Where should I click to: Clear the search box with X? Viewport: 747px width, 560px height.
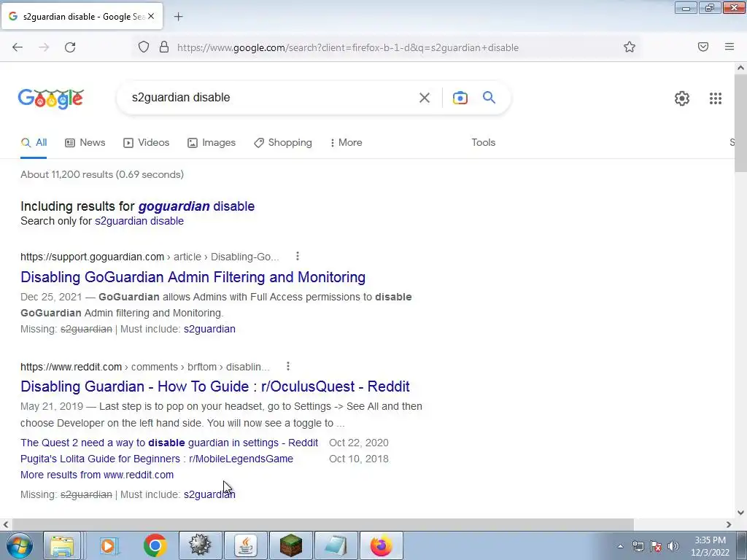[425, 98]
